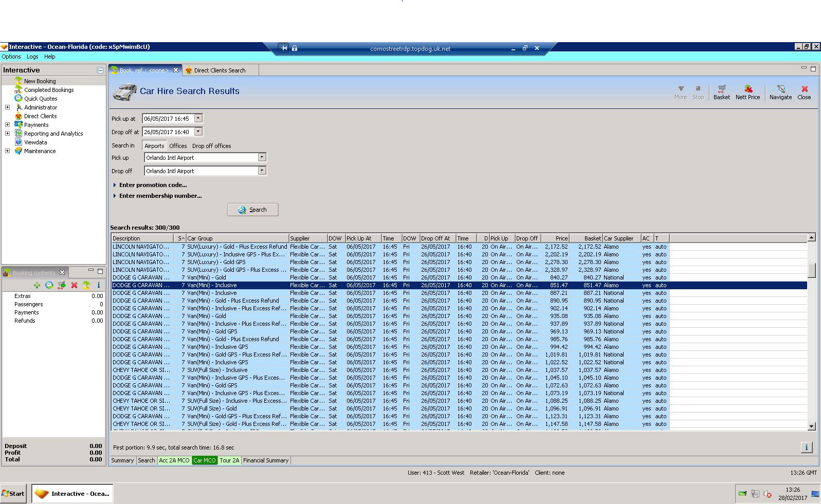Select the Drop off offices option
This screenshot has width=821, height=504.
coord(211,146)
